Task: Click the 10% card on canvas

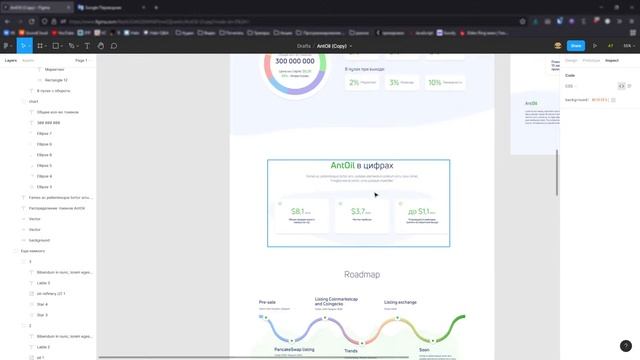Action: point(445,82)
